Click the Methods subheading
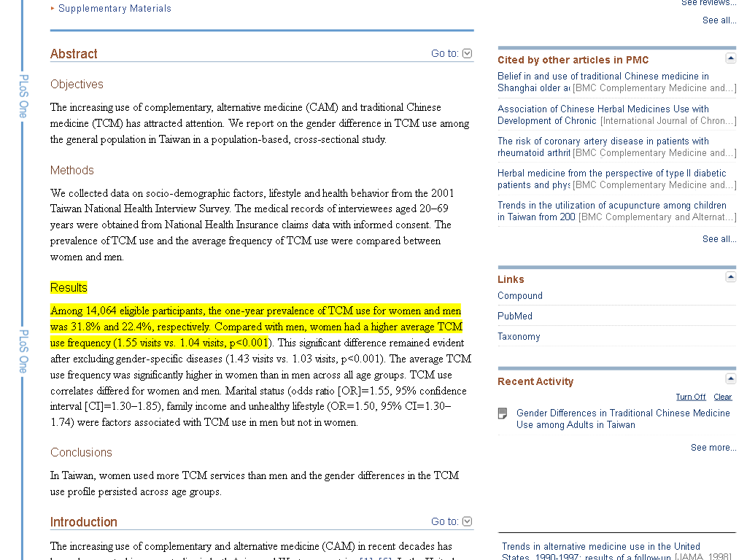The height and width of the screenshot is (560, 747). tap(72, 171)
